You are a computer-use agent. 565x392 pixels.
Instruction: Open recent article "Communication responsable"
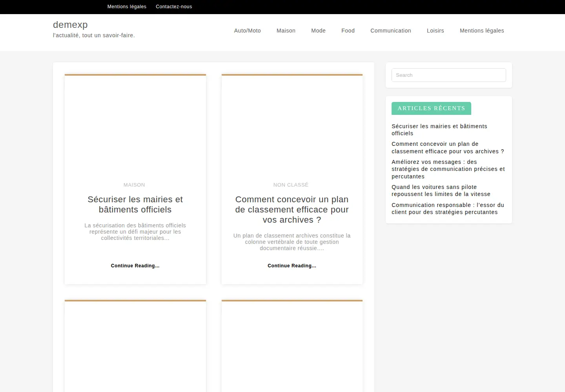tap(448, 209)
